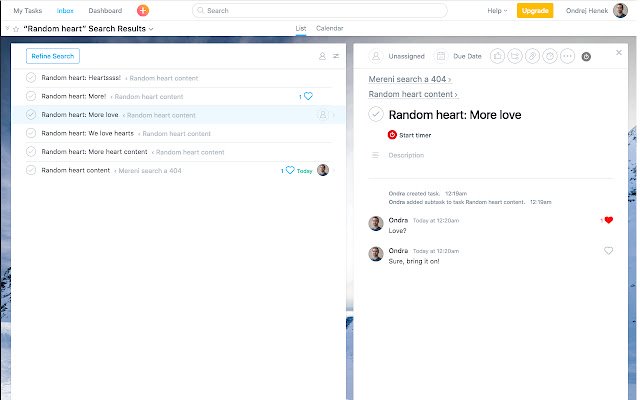
Task: Like the "Sure, bring it on!" comment
Action: click(x=608, y=251)
